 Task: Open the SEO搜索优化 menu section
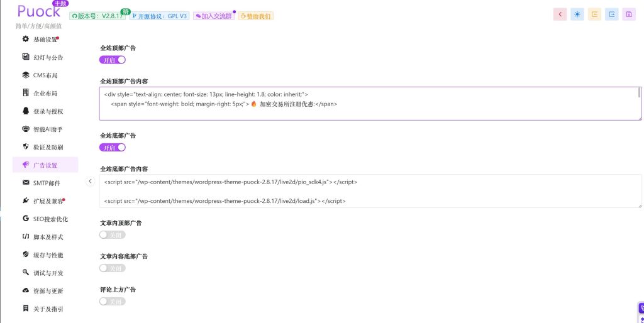pyautogui.click(x=45, y=219)
